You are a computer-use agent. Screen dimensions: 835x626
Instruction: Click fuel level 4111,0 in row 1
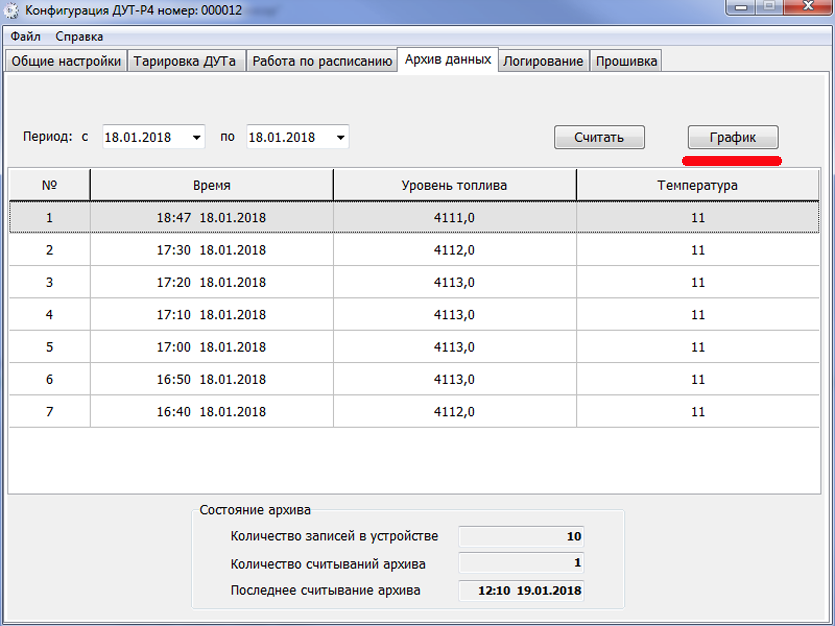click(454, 218)
